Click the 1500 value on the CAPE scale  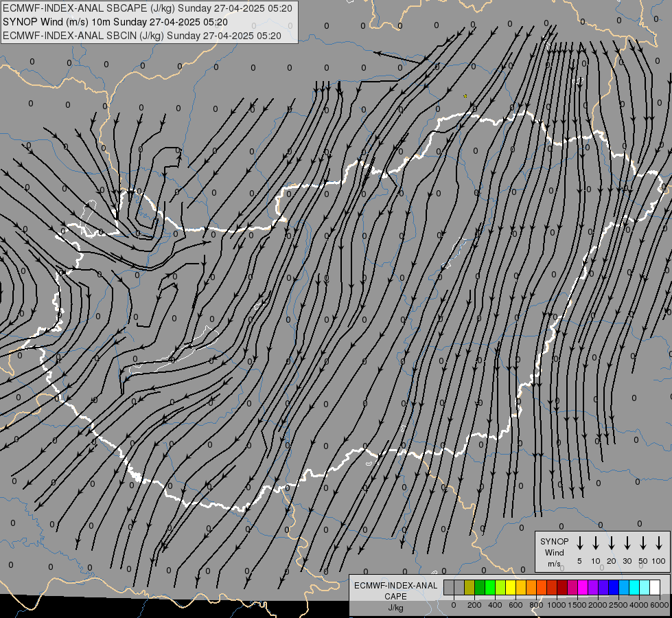577,605
